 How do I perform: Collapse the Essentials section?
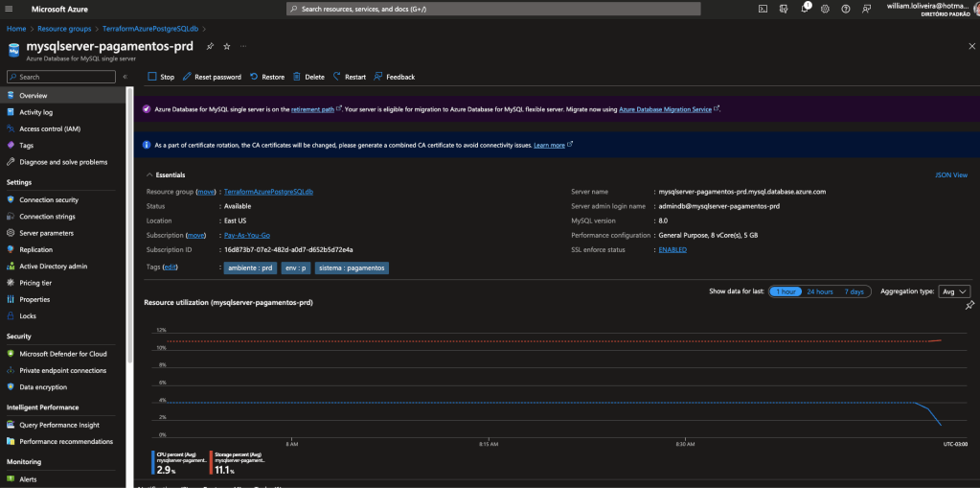pyautogui.click(x=148, y=175)
